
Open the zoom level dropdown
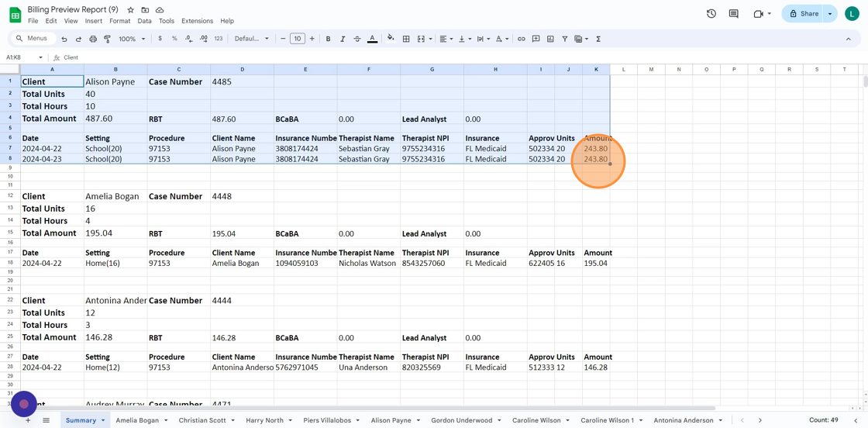(x=132, y=39)
